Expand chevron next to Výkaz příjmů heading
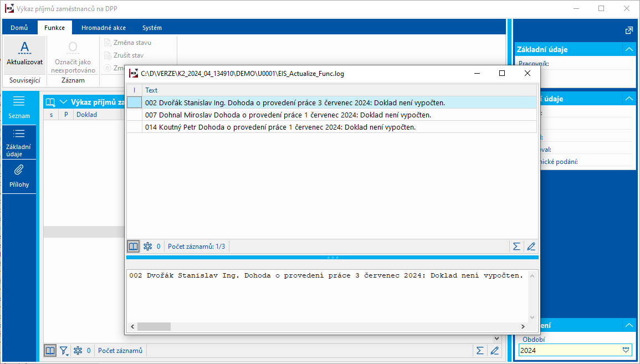640x364 pixels. (63, 102)
